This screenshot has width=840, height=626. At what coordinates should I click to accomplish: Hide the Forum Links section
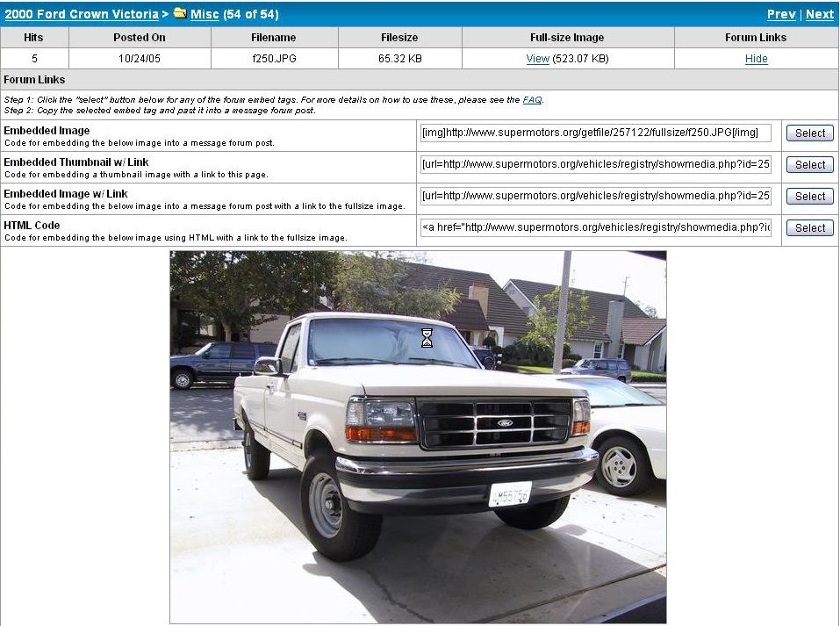756,59
